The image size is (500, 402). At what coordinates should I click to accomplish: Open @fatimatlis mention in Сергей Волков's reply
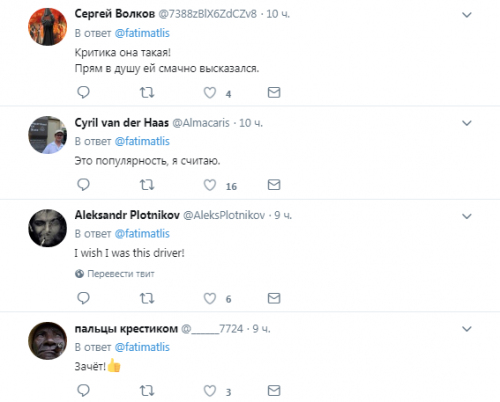[142, 33]
